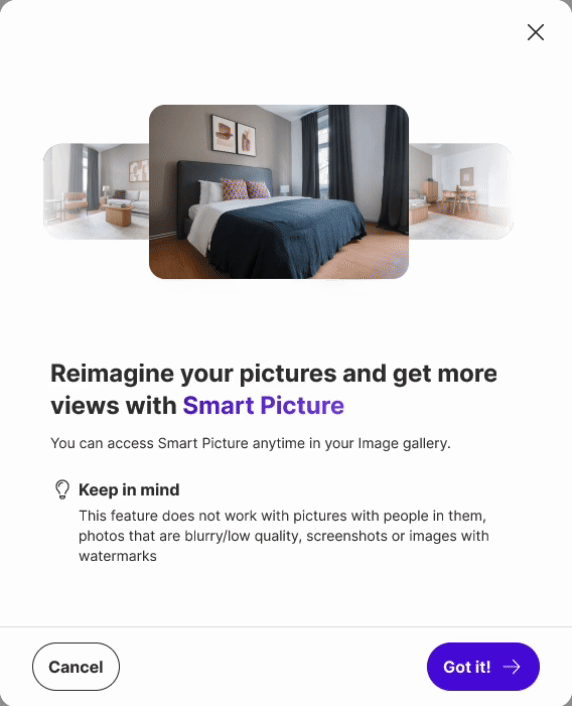The width and height of the screenshot is (572, 706).
Task: Click the arrow icon inside Got it! button
Action: tap(512, 666)
